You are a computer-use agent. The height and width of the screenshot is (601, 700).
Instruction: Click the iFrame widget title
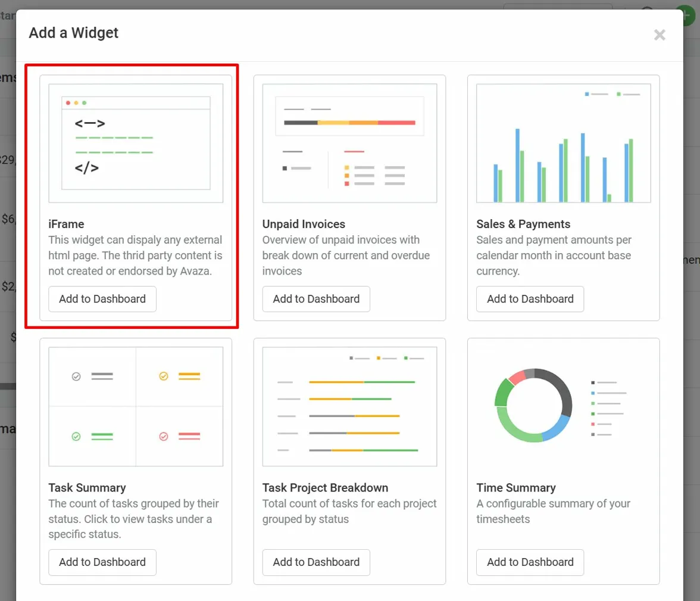point(66,225)
